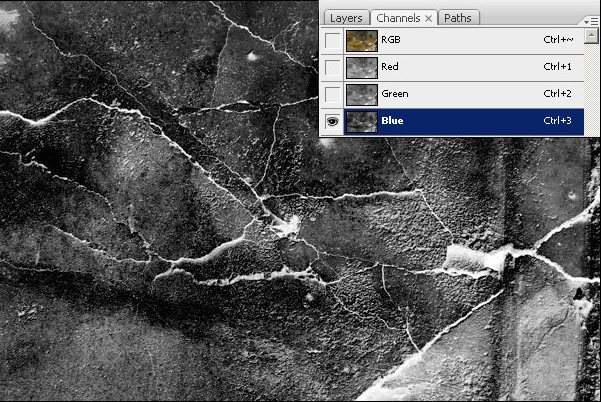Screen dimensions: 601x402
Task: Click the Blue channel thumbnail
Action: (361, 122)
